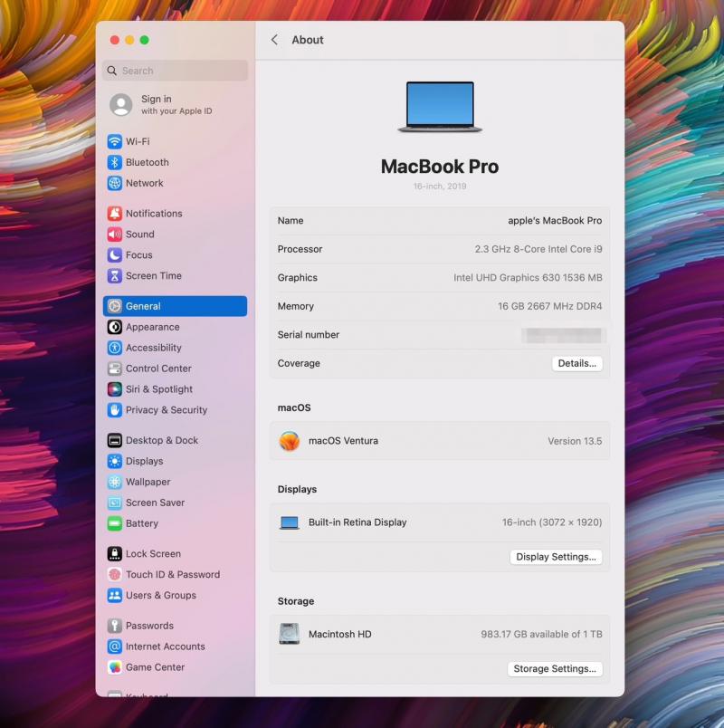
Task: Open the Network globe icon
Action: 115,183
